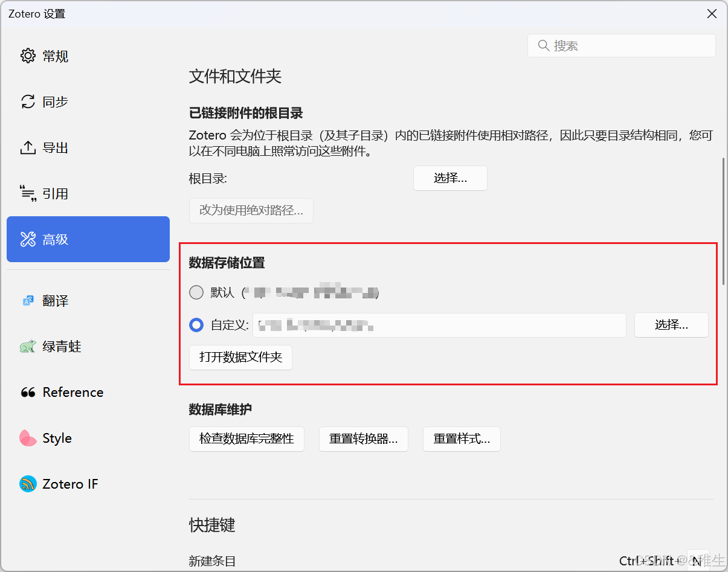Click the 数据库维护 heading

(221, 410)
